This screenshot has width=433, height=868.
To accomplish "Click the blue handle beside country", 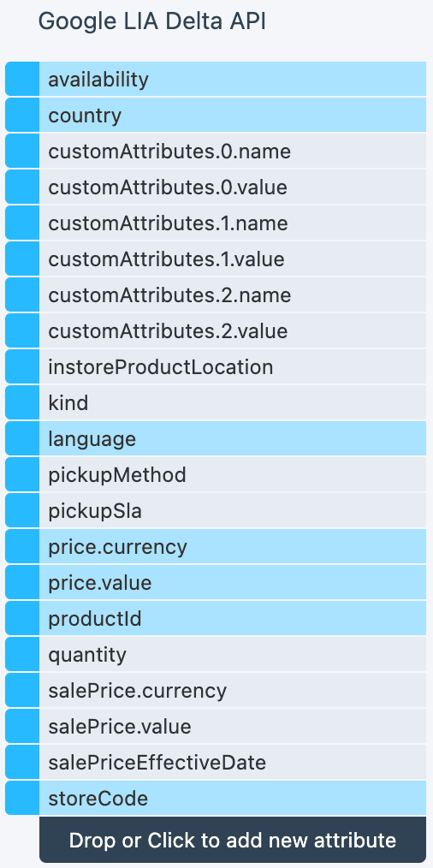I will click(x=22, y=116).
